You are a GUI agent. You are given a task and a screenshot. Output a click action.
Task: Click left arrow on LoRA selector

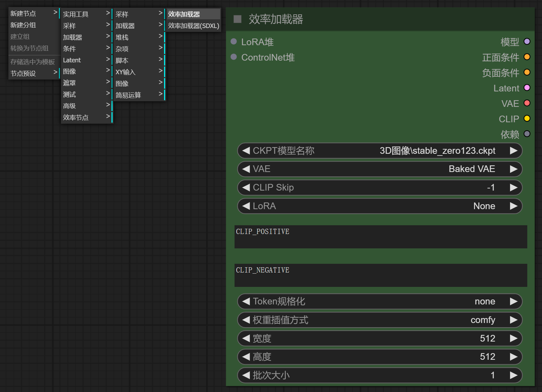point(246,206)
